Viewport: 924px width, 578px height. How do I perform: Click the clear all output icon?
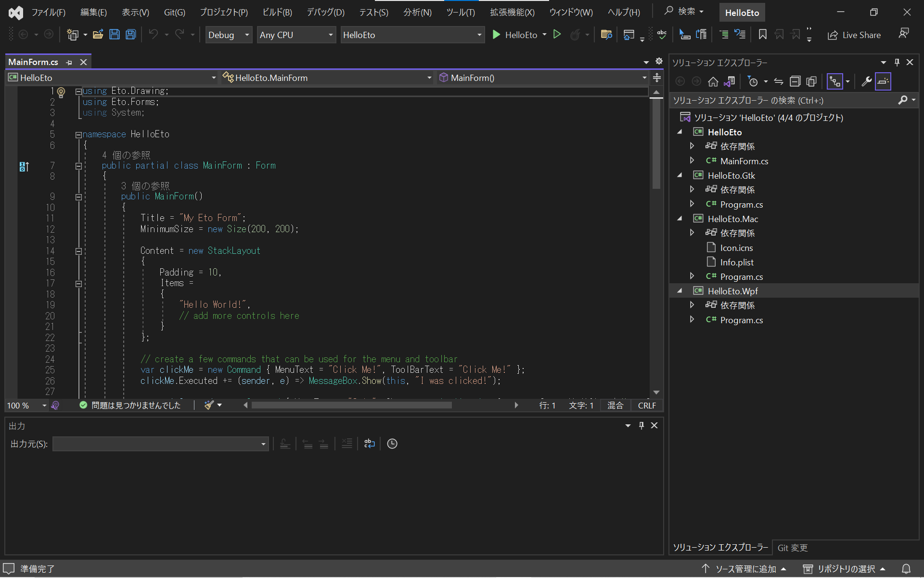tap(347, 444)
